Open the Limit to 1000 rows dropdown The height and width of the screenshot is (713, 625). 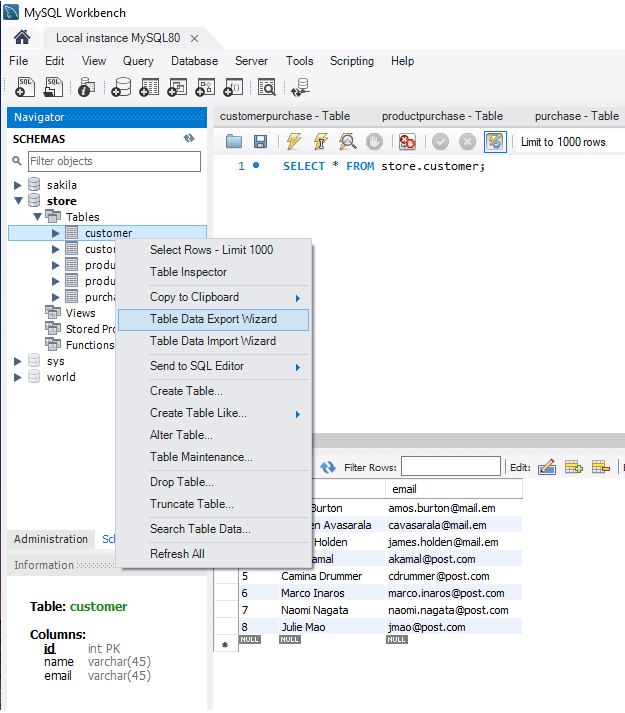coord(572,142)
